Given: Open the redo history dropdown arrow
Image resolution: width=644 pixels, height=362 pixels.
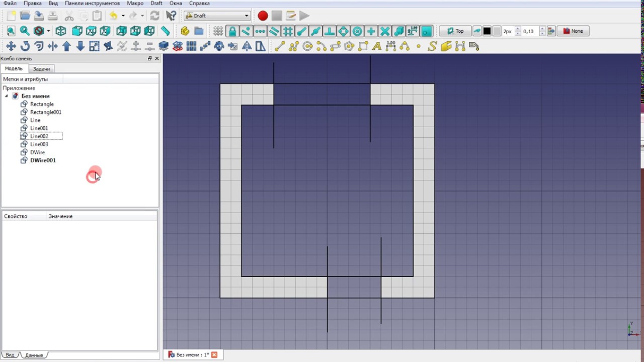Looking at the screenshot, I should coord(142,16).
